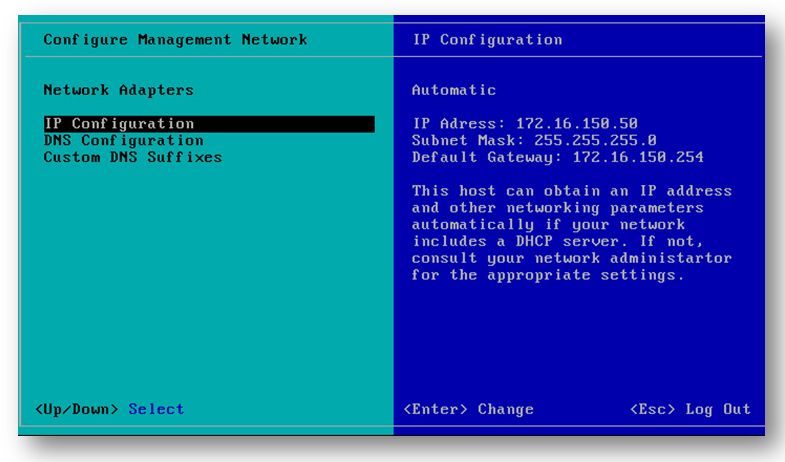The image size is (785, 462).
Task: Select the highlighted IP Configuration entry
Action: (209, 124)
